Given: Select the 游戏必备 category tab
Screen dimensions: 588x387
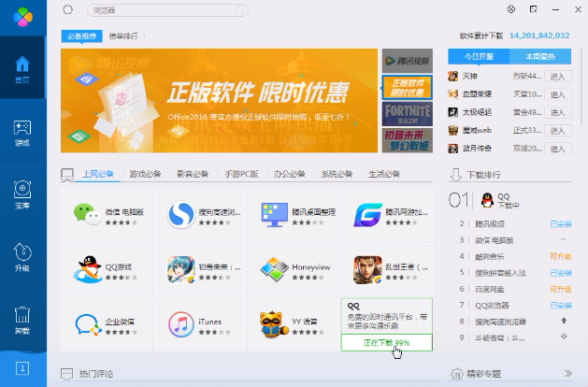Looking at the screenshot, I should click(x=145, y=174).
